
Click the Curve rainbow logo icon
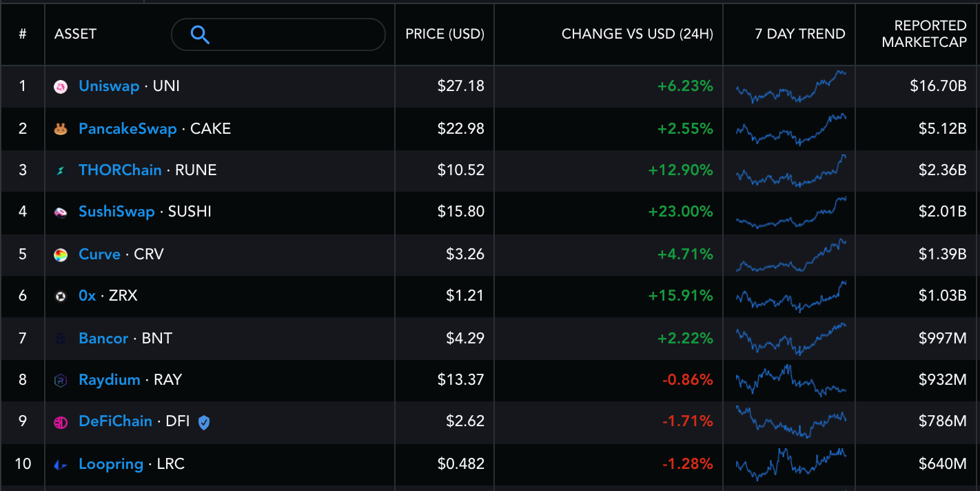click(x=61, y=255)
